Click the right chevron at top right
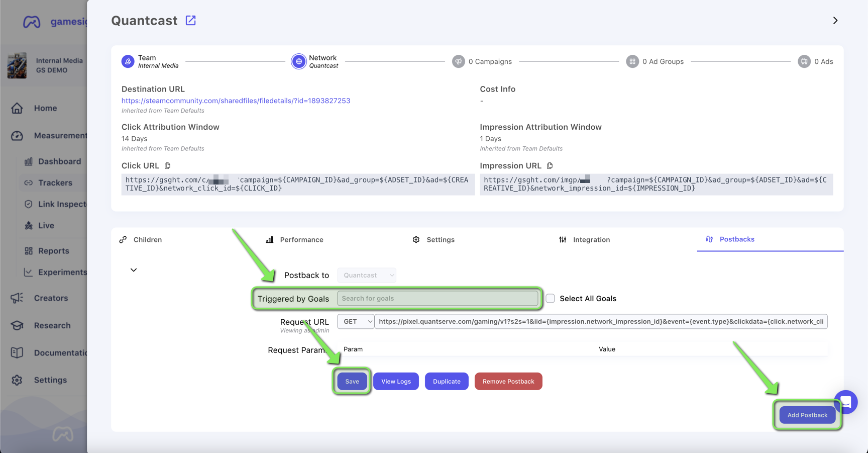Image resolution: width=868 pixels, height=453 pixels. [835, 21]
